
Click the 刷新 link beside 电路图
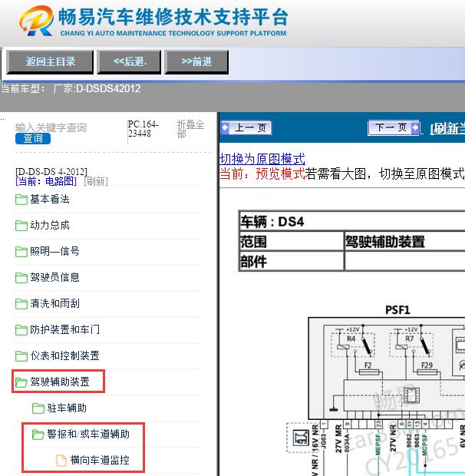[x=96, y=181]
